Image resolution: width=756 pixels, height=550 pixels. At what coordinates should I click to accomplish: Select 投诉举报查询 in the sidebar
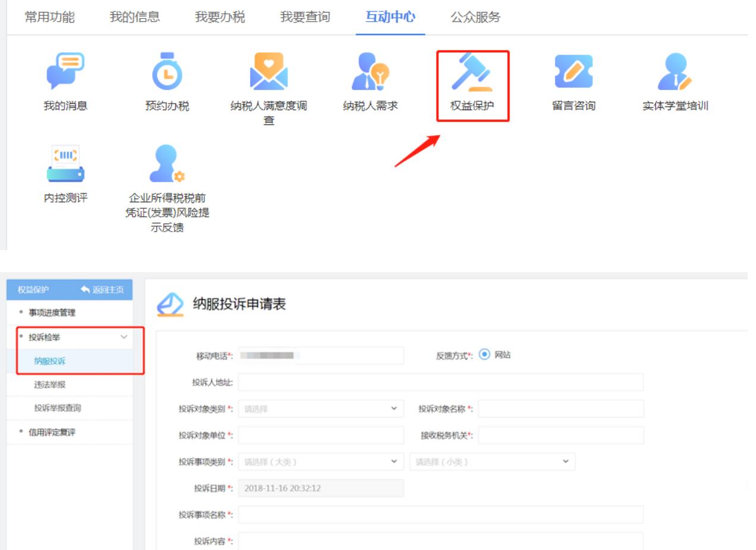pos(58,408)
